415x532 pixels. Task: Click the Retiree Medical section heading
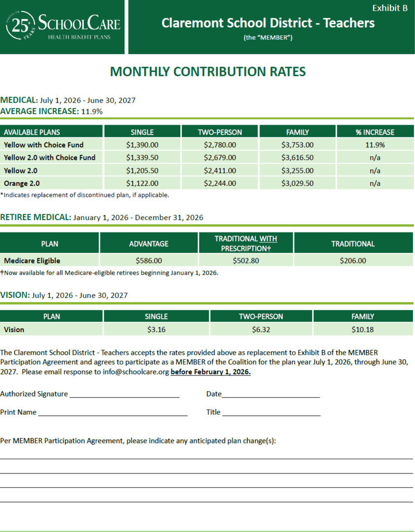(35, 217)
